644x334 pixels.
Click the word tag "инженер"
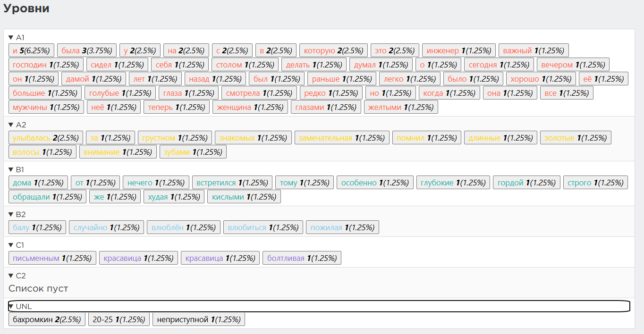tap(458, 50)
